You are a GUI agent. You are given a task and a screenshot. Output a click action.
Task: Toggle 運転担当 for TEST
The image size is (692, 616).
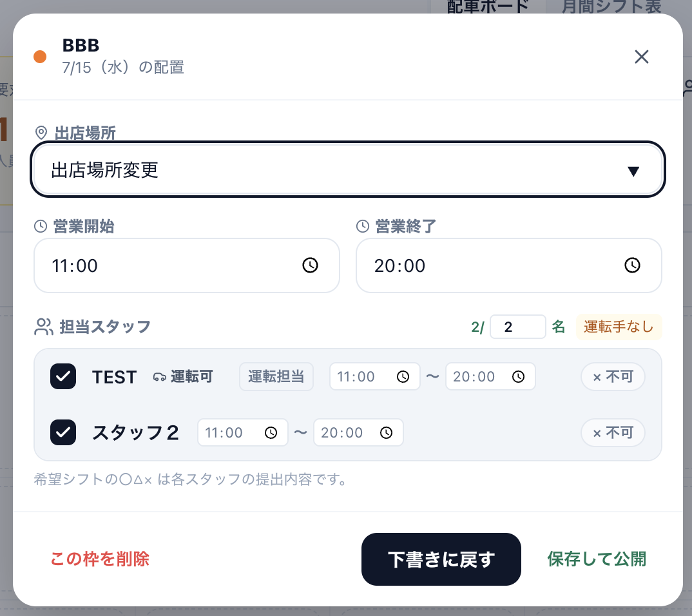click(x=276, y=376)
